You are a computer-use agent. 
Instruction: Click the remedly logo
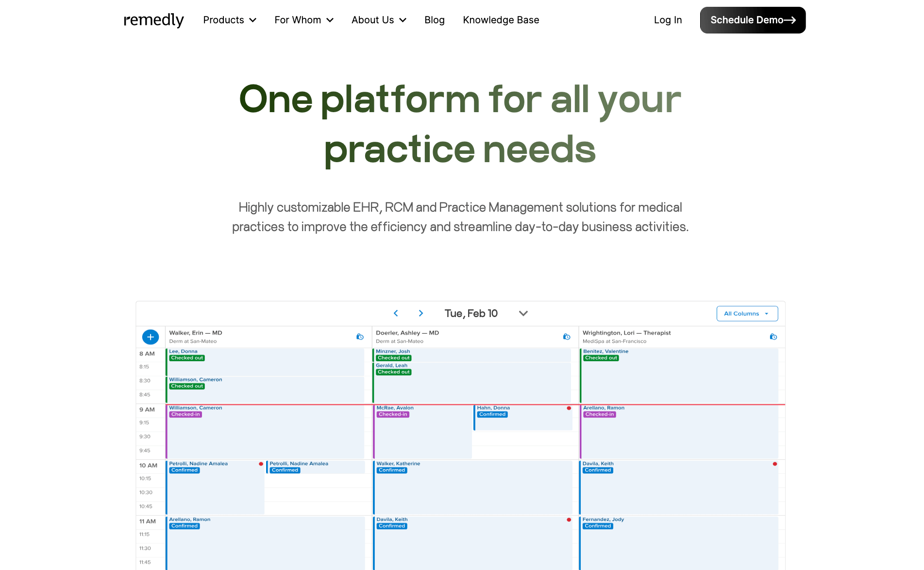tap(153, 20)
